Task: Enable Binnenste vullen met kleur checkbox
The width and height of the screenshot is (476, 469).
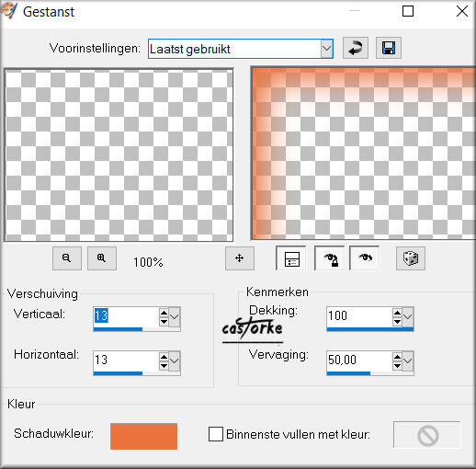Action: point(216,434)
